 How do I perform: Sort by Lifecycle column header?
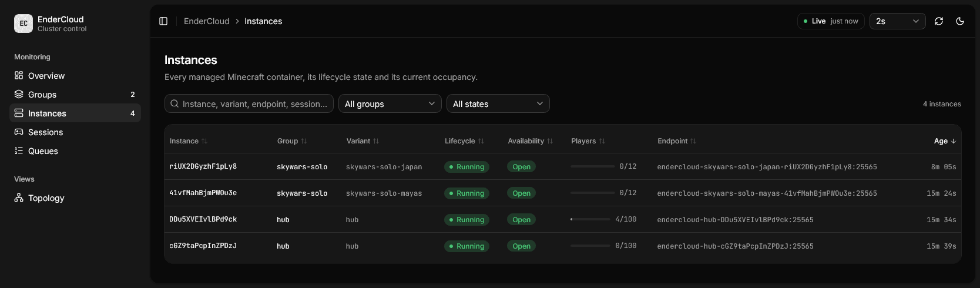click(464, 141)
